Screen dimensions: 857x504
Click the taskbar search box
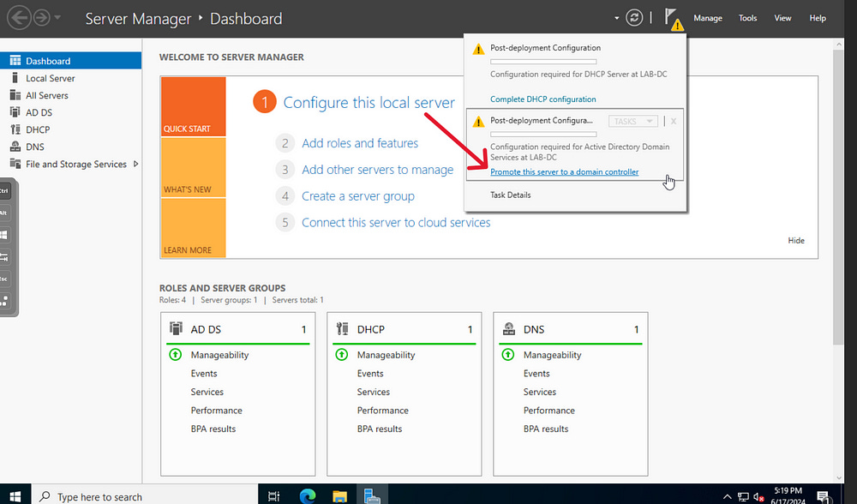pyautogui.click(x=144, y=495)
